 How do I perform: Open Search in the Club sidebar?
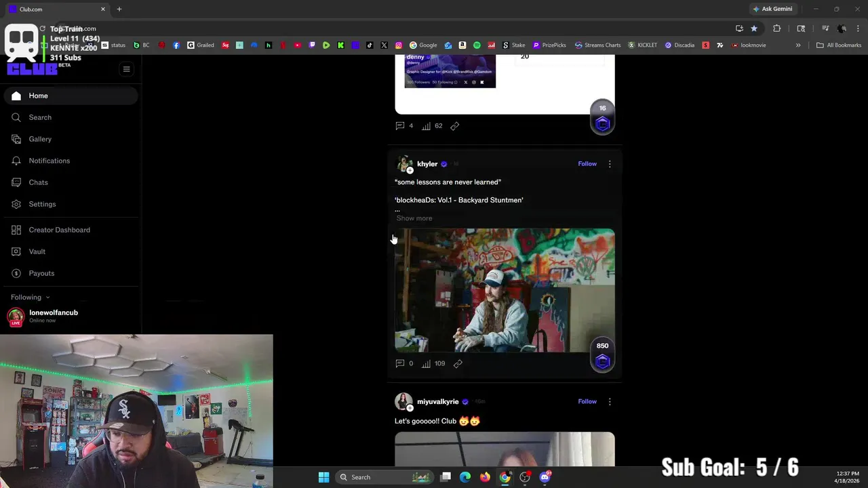(71, 117)
